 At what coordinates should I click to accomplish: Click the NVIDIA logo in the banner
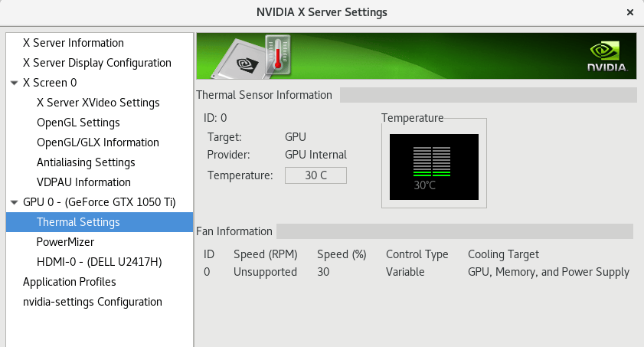(607, 56)
